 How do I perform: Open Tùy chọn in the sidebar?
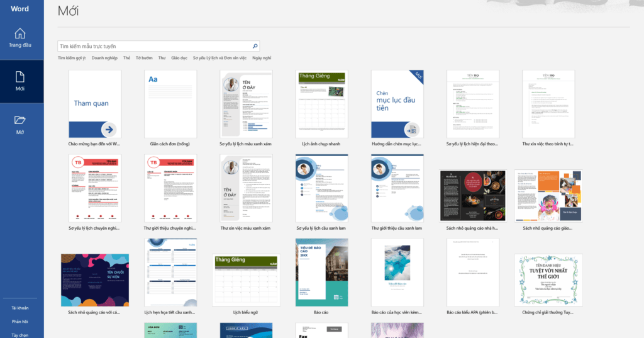20,335
